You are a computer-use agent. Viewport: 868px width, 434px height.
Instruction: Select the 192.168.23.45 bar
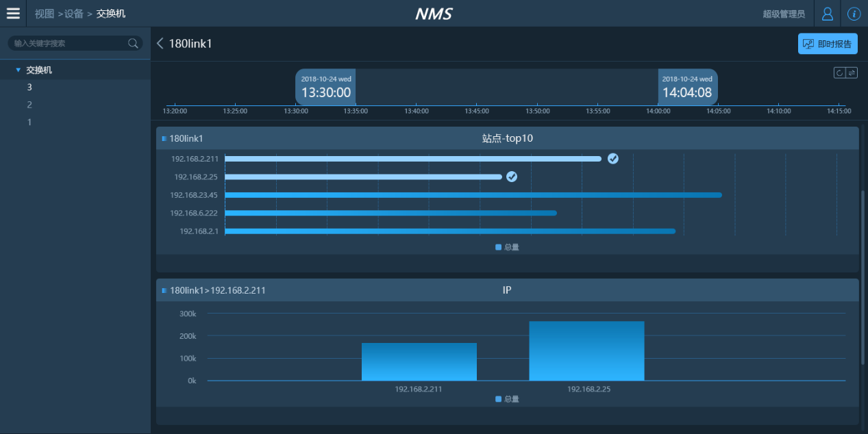pyautogui.click(x=473, y=195)
